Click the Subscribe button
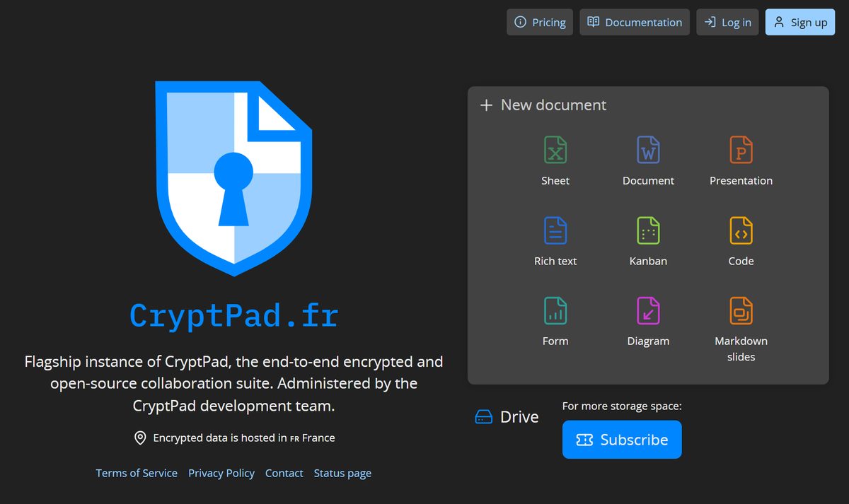This screenshot has height=504, width=849. [x=622, y=440]
